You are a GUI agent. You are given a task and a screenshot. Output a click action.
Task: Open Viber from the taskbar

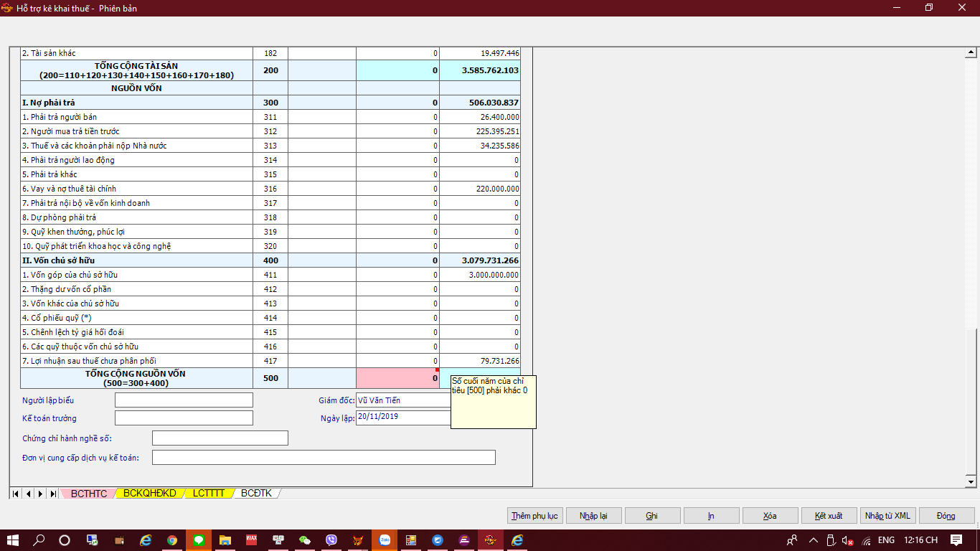click(x=331, y=540)
